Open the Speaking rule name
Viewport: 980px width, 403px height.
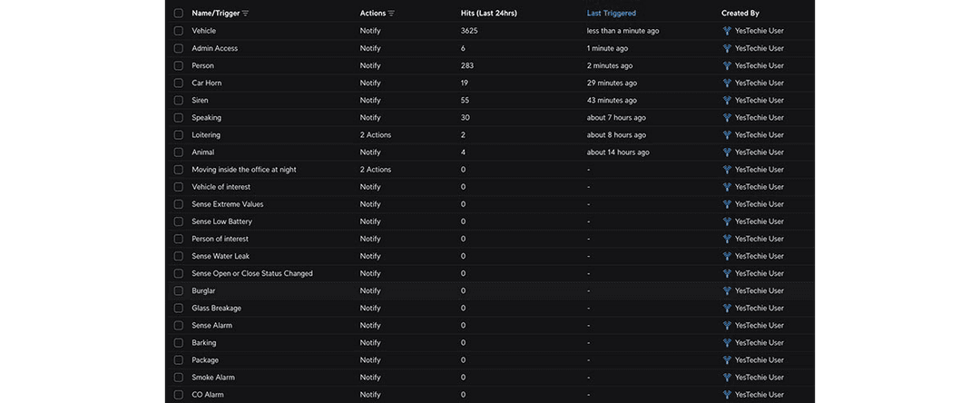point(206,117)
